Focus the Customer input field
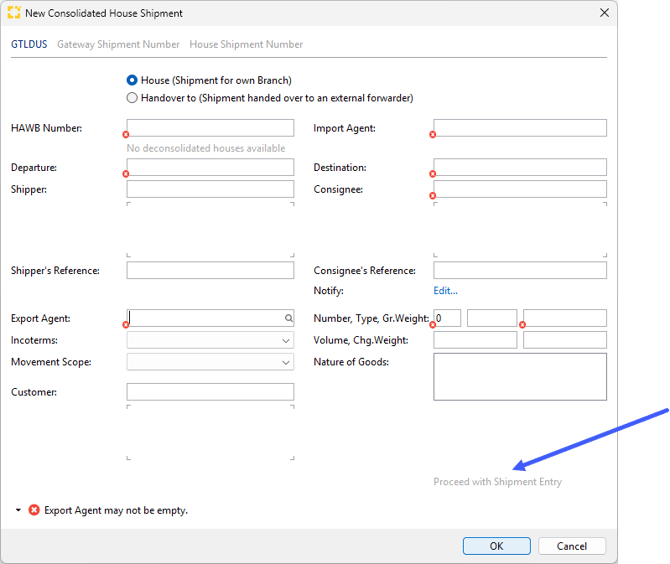 [x=210, y=392]
